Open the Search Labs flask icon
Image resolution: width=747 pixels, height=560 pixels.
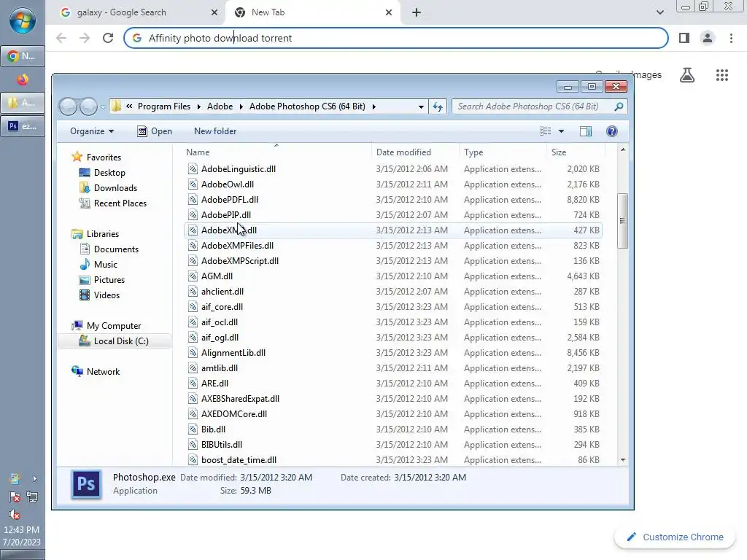click(x=687, y=75)
